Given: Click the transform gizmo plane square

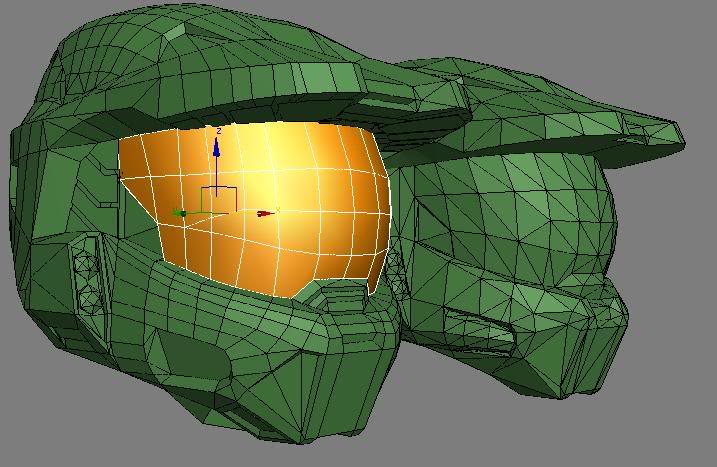Looking at the screenshot, I should point(219,199).
